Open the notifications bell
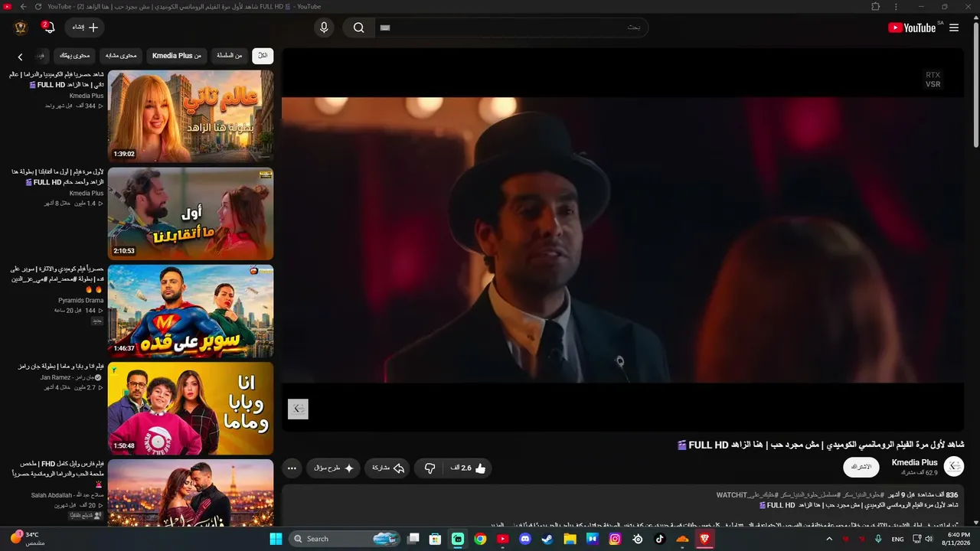The image size is (980, 551). coord(48,28)
